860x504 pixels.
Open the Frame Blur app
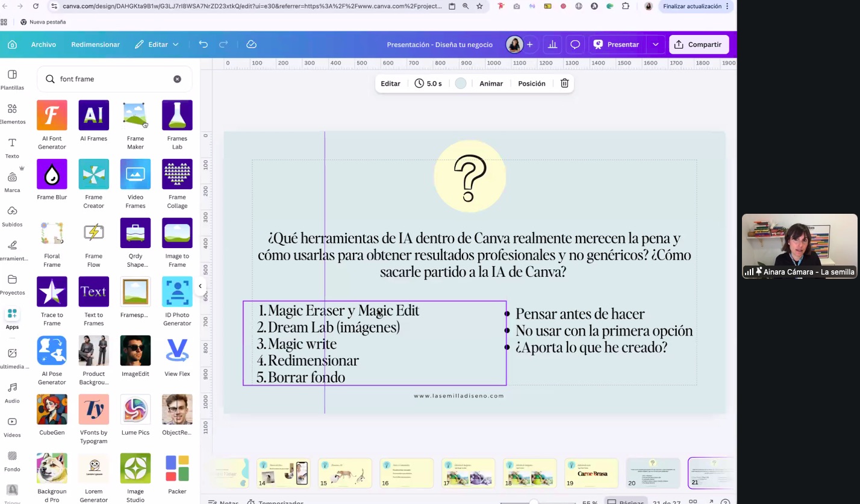[52, 174]
